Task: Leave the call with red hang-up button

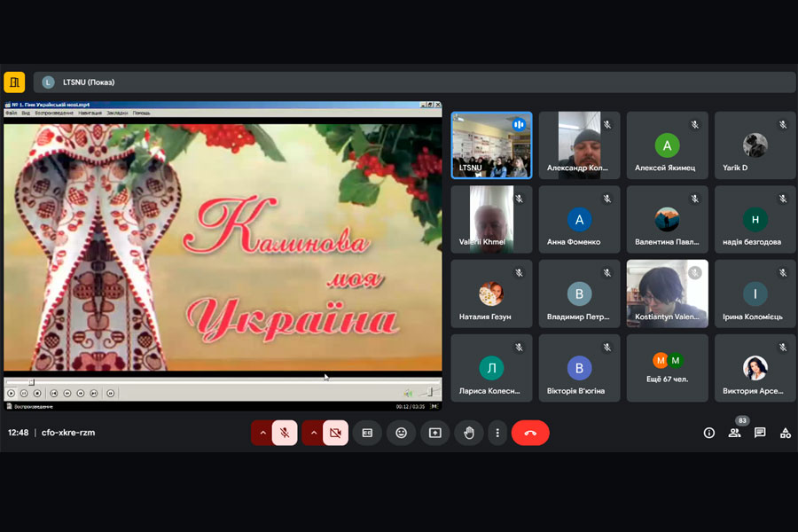Action: 530,433
